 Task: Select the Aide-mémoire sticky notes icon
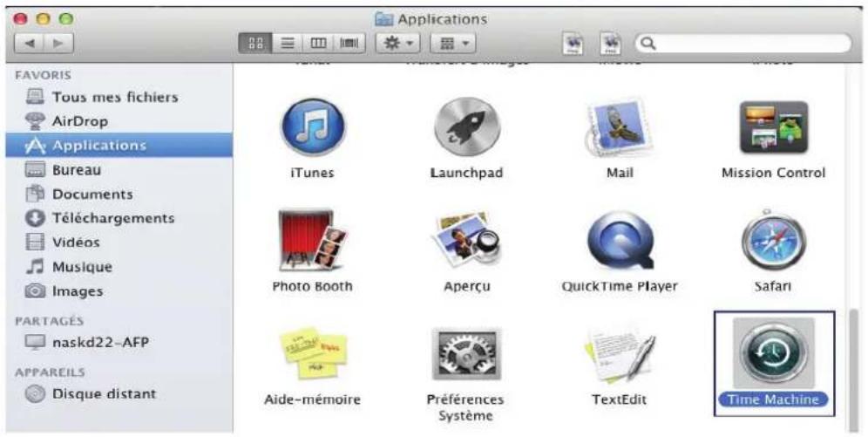tap(313, 353)
